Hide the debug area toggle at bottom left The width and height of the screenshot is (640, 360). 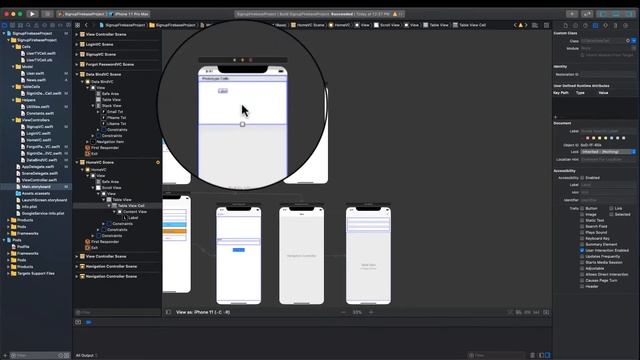click(x=78, y=322)
